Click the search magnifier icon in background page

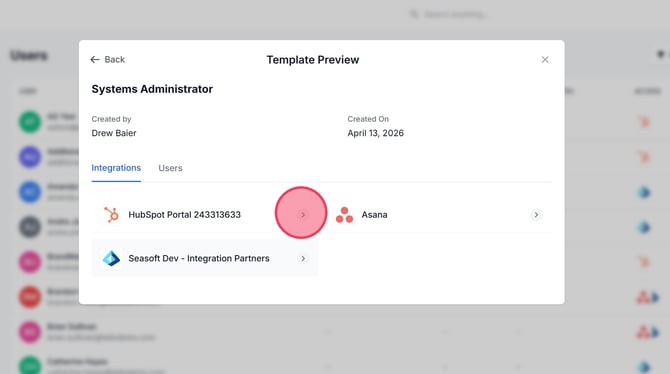point(414,15)
